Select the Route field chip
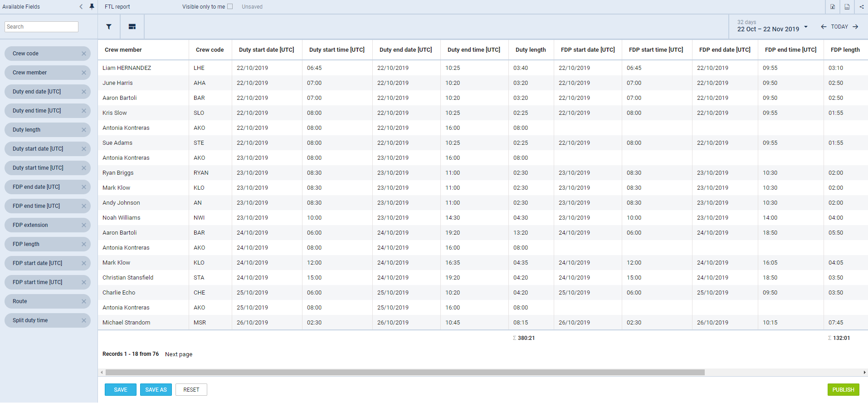 coord(48,301)
